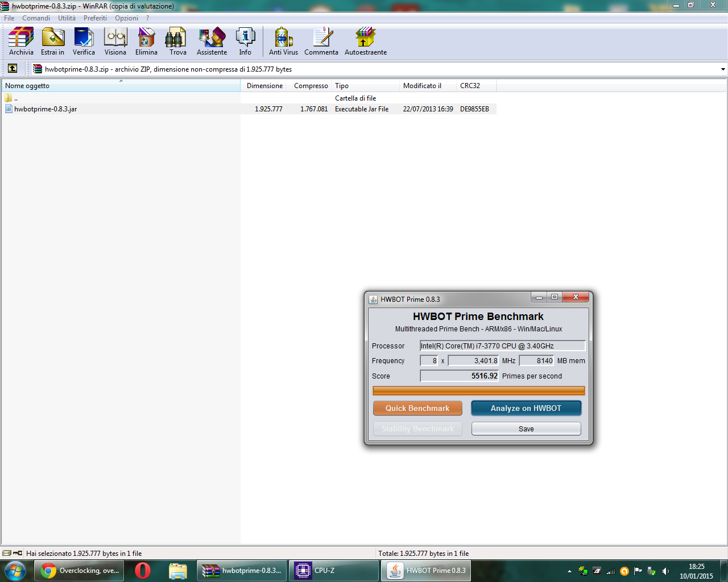Click the Elimina toolbar icon
Image resolution: width=728 pixels, height=582 pixels.
pos(146,41)
